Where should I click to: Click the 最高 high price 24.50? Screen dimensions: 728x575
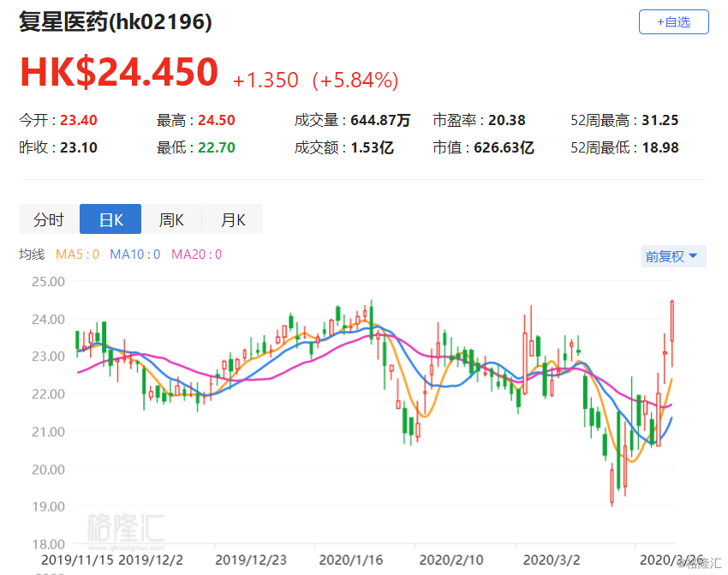click(x=217, y=120)
